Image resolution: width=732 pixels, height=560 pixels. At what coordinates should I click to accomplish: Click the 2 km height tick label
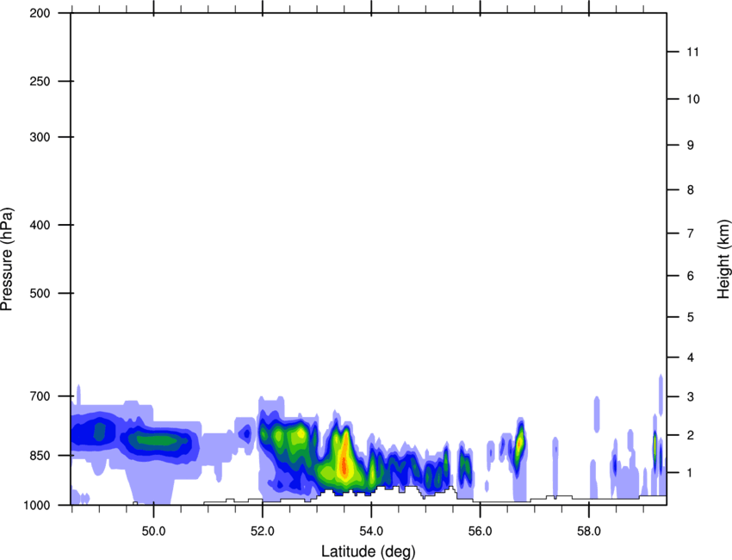click(691, 435)
